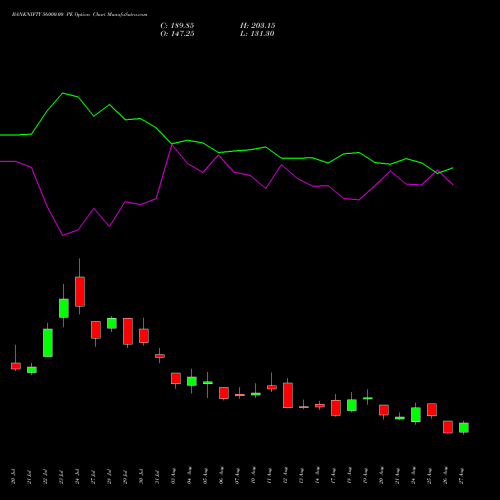Click the 27 Aug date label

point(461,476)
